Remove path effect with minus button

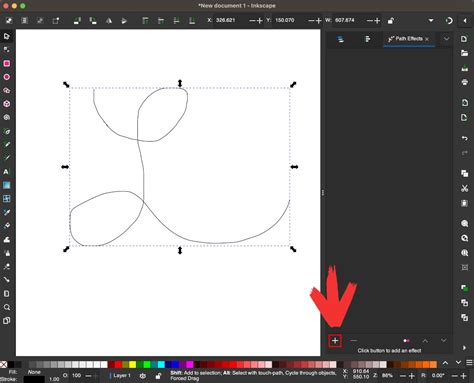pos(354,341)
